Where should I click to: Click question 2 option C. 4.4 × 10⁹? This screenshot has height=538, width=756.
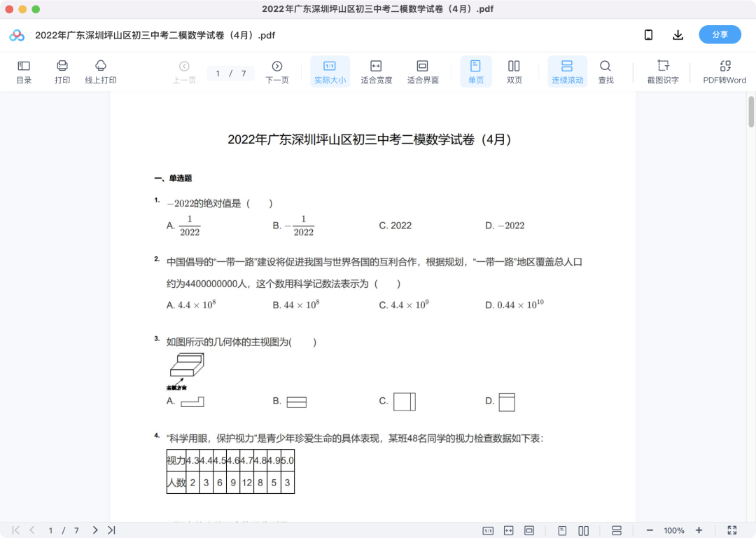tap(404, 305)
